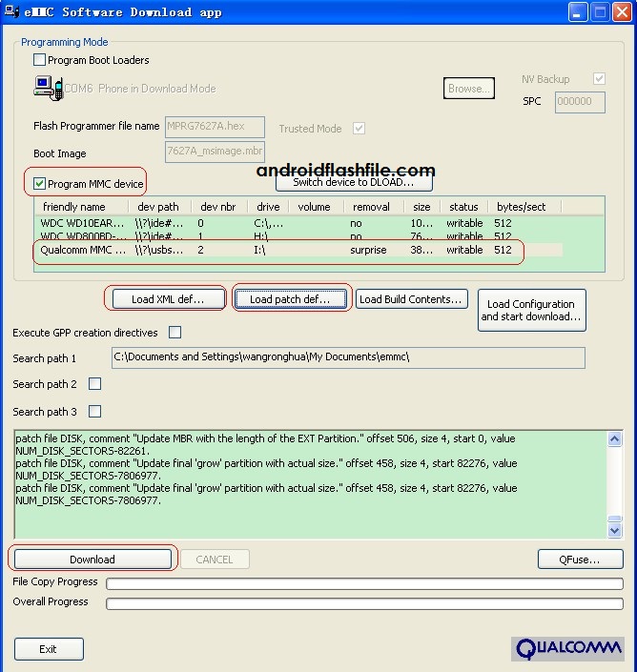Click the 'surprise' removal cell
The image size is (637, 672).
pos(368,250)
